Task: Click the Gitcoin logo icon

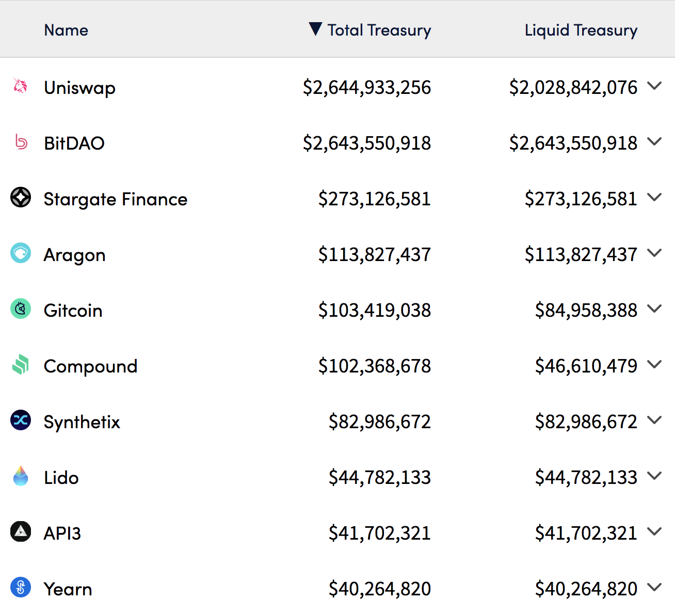Action: 21,309
